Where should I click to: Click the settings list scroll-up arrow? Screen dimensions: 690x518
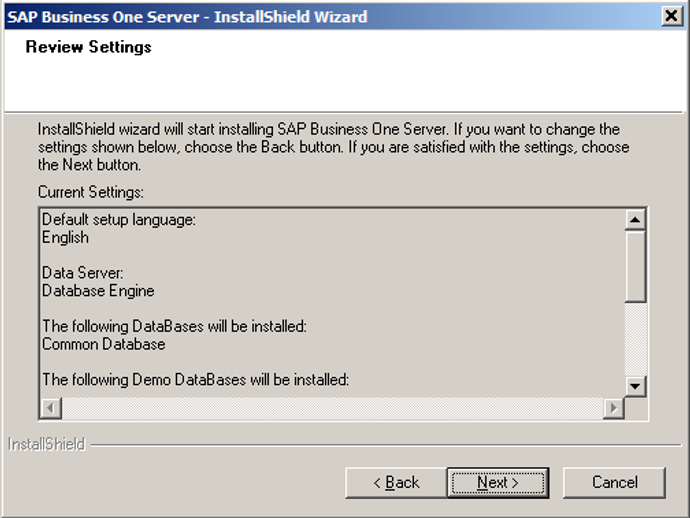click(635, 220)
